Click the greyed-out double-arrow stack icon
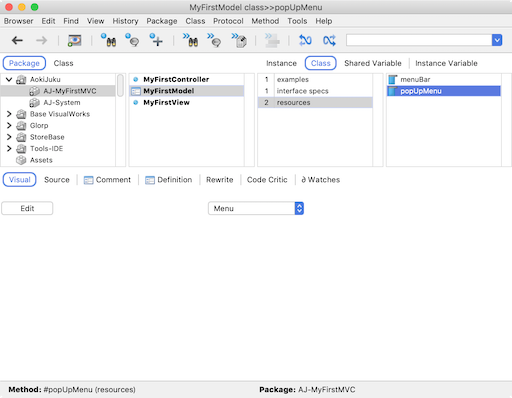 click(x=272, y=40)
